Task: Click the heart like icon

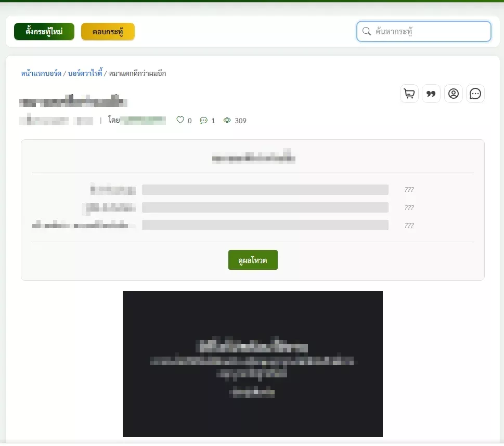Action: 180,120
